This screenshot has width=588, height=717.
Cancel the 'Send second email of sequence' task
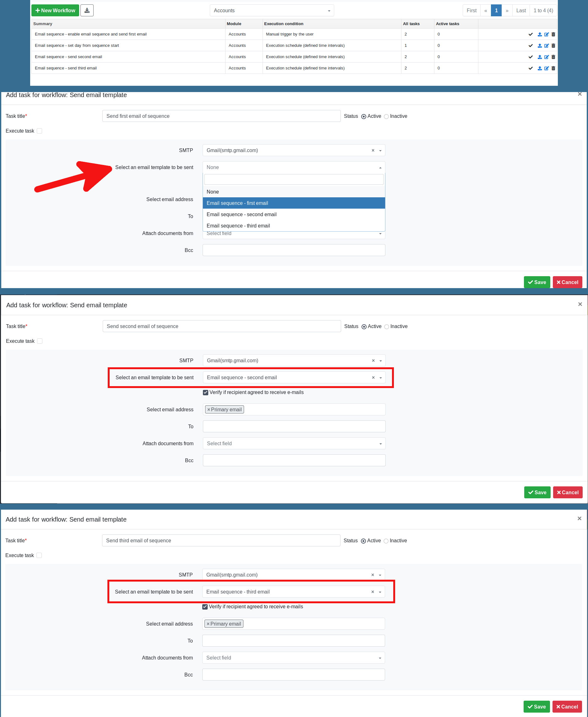[567, 492]
